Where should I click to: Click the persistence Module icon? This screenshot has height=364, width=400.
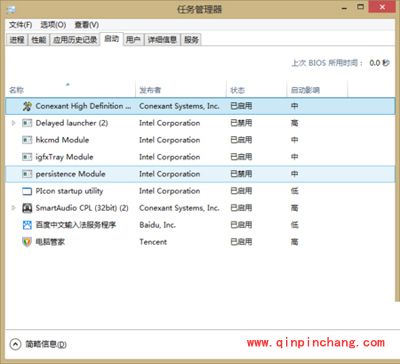coord(27,174)
